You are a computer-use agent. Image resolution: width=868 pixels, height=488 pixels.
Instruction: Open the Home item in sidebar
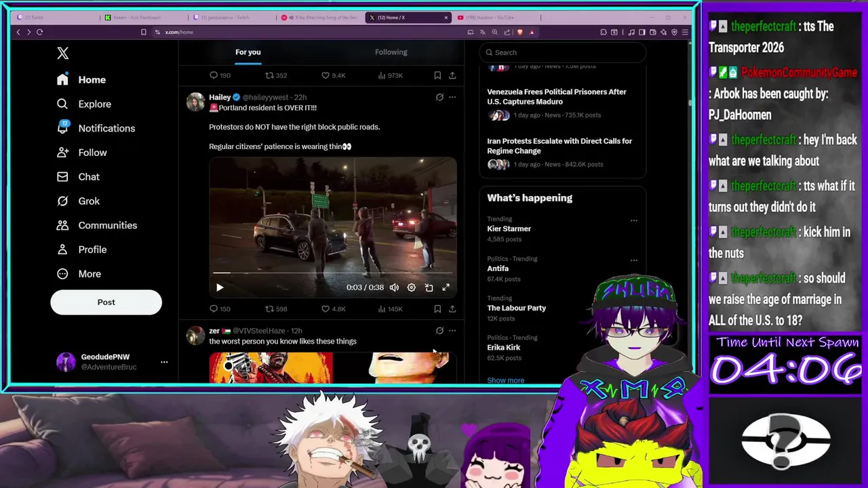pos(81,80)
